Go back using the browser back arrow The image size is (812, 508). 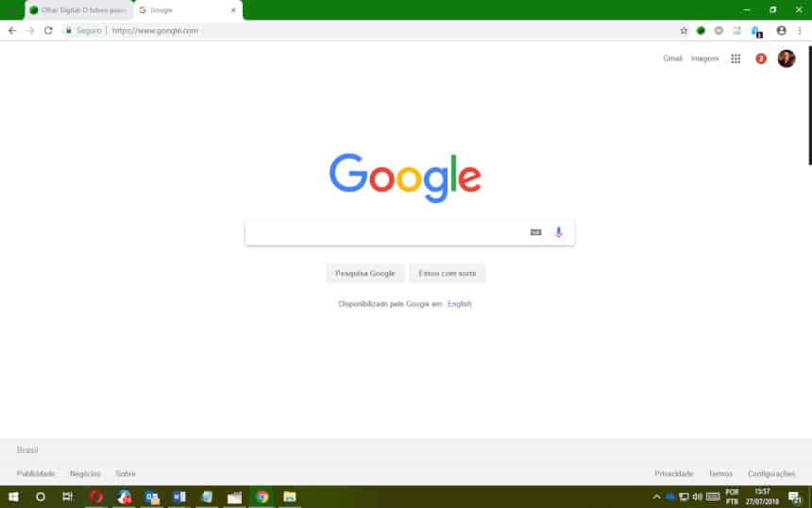coord(12,30)
